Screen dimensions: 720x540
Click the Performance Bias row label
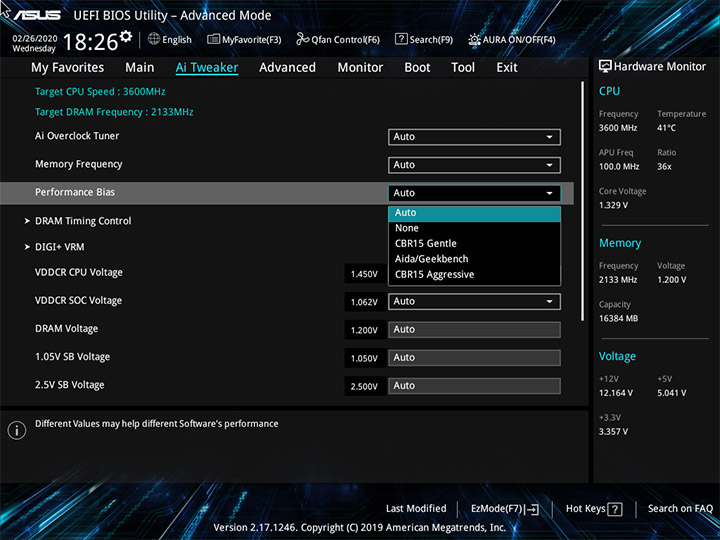click(x=75, y=192)
